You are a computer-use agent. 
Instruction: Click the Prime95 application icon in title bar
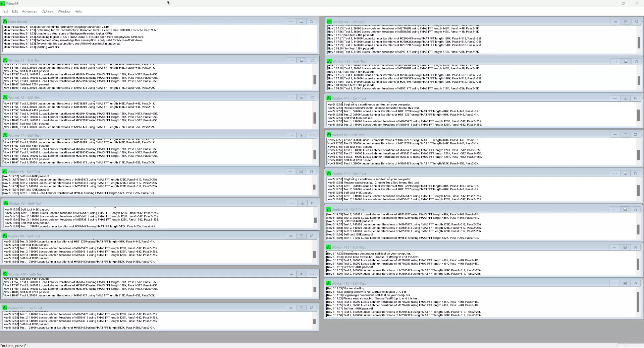[x=3, y=3]
